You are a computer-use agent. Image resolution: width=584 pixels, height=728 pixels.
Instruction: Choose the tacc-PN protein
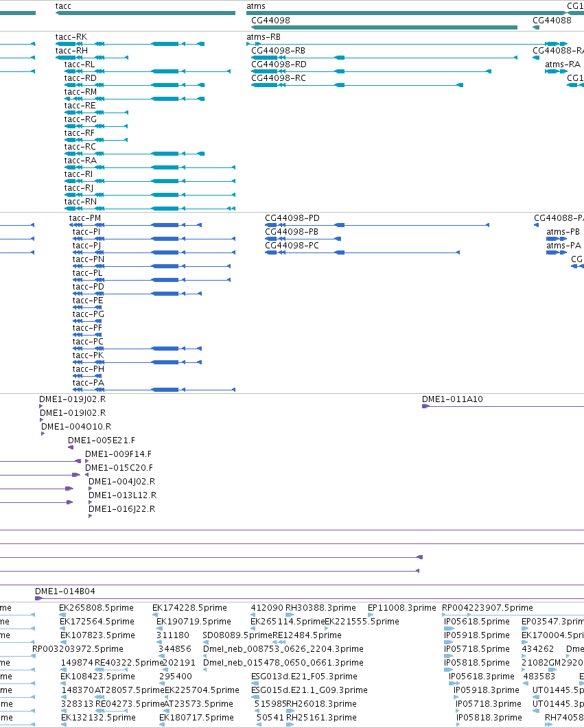tap(152, 266)
